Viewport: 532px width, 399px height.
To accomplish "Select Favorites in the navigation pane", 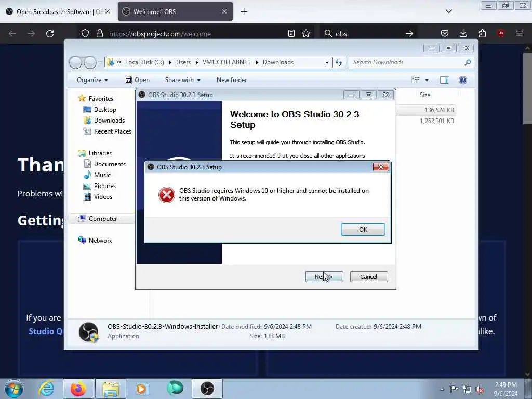I will coord(101,98).
